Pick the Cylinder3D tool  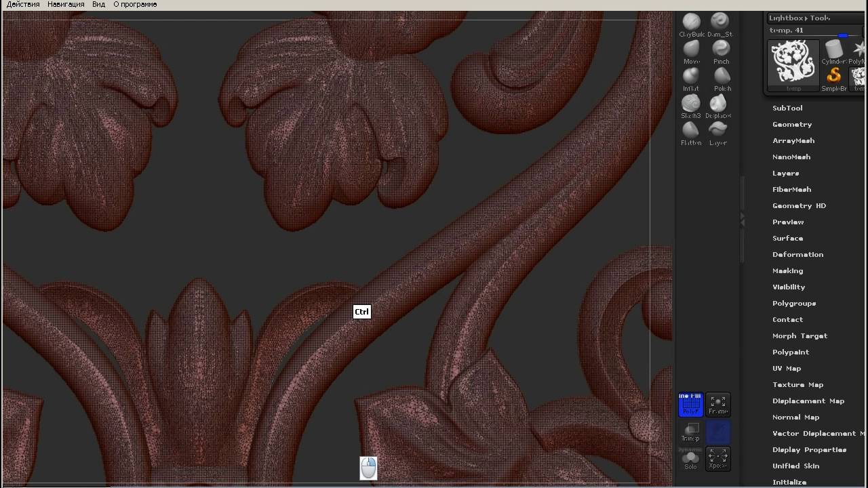[834, 52]
